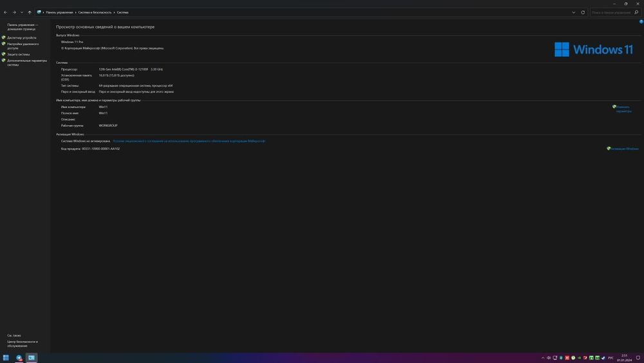Click the Control Panel icon in address bar

coord(39,12)
